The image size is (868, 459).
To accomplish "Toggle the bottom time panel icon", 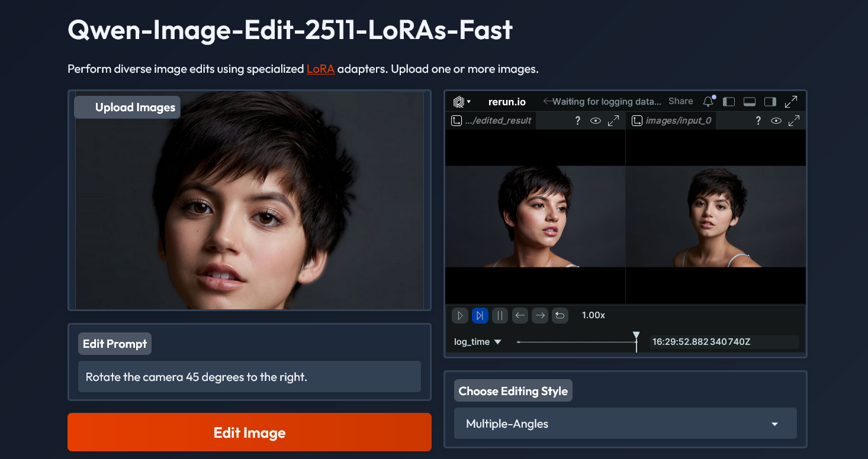I will pyautogui.click(x=749, y=102).
